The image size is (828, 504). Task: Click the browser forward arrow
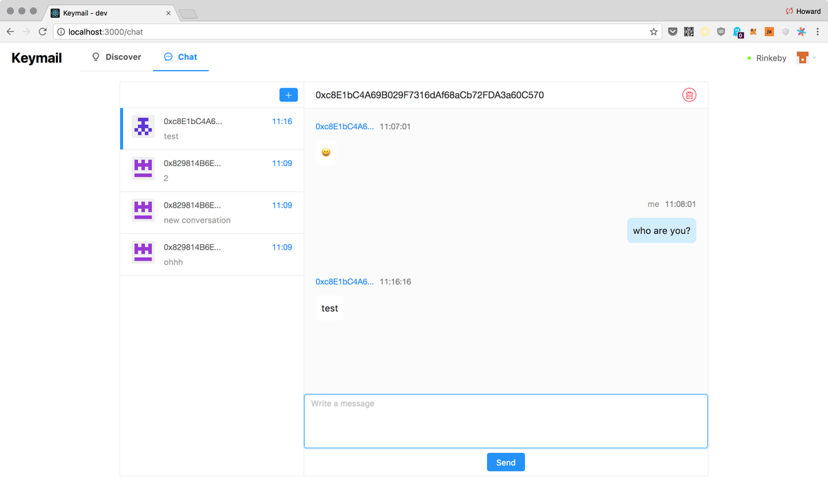pyautogui.click(x=26, y=32)
